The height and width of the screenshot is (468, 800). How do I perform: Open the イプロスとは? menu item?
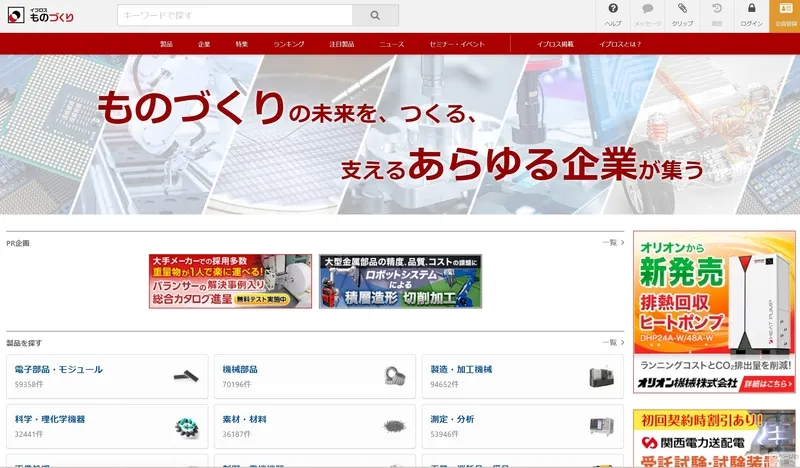click(620, 44)
